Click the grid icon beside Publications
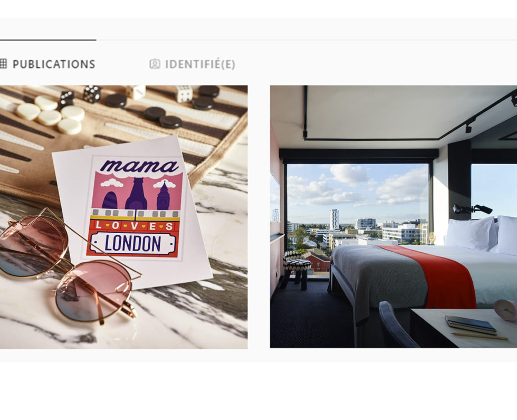Viewport: 517px width, 420px height. 3,64
